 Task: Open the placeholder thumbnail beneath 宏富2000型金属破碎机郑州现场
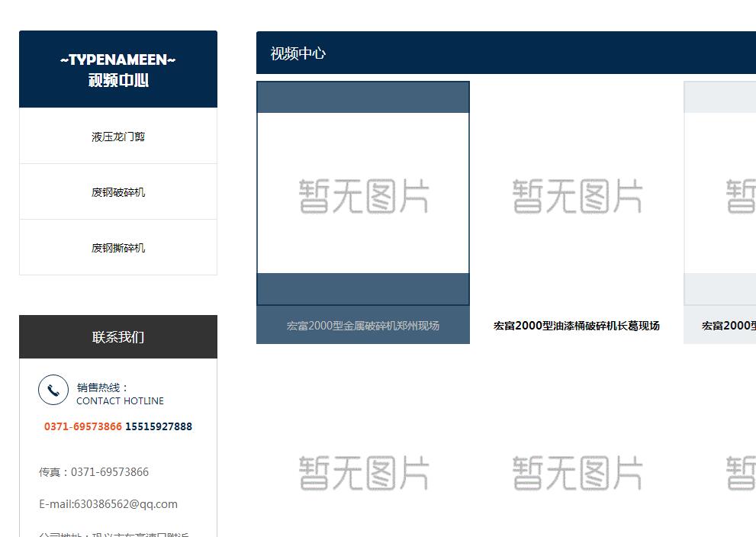[363, 472]
